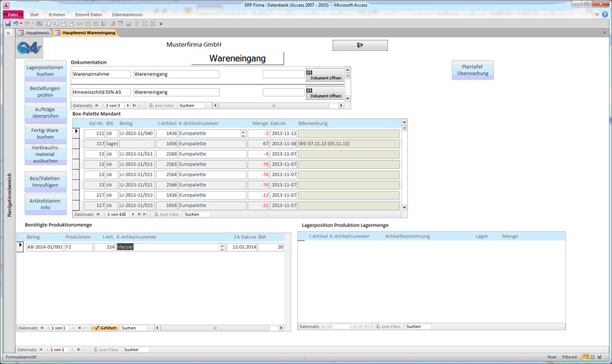Click the Warenannahme documentation name field
The height and width of the screenshot is (364, 612).
point(101,74)
